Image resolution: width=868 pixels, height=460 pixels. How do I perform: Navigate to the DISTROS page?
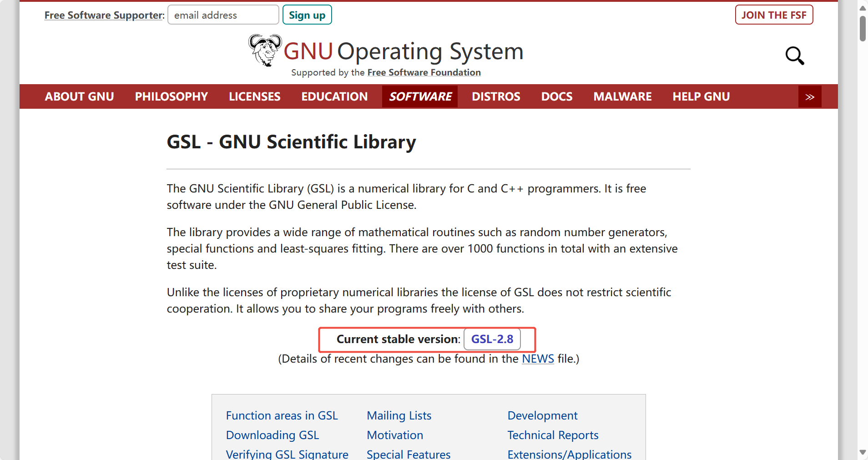(x=495, y=96)
